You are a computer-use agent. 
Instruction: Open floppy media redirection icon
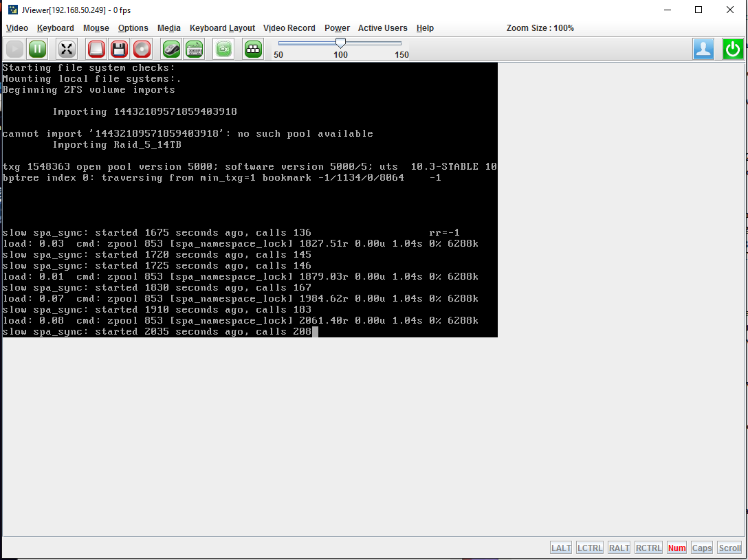[x=119, y=49]
